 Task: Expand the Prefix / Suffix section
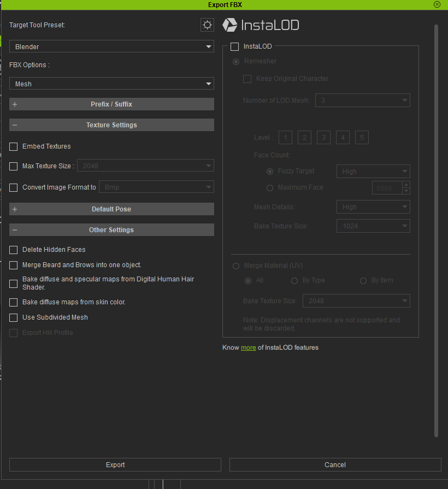pos(111,104)
